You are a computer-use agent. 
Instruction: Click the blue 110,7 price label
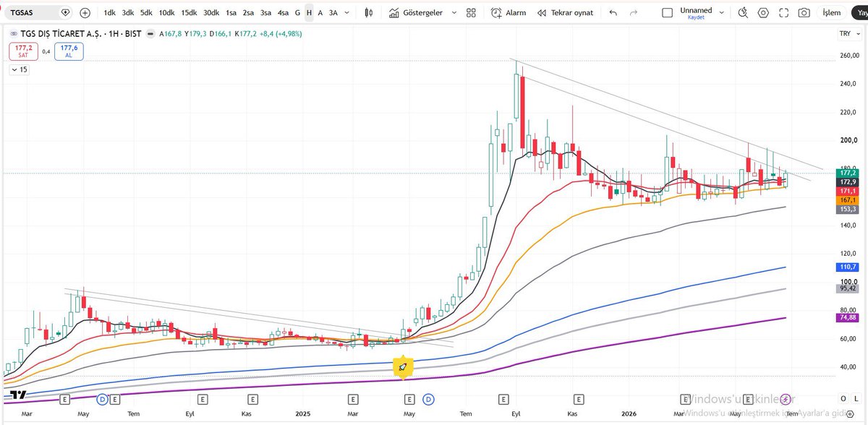pos(848,267)
